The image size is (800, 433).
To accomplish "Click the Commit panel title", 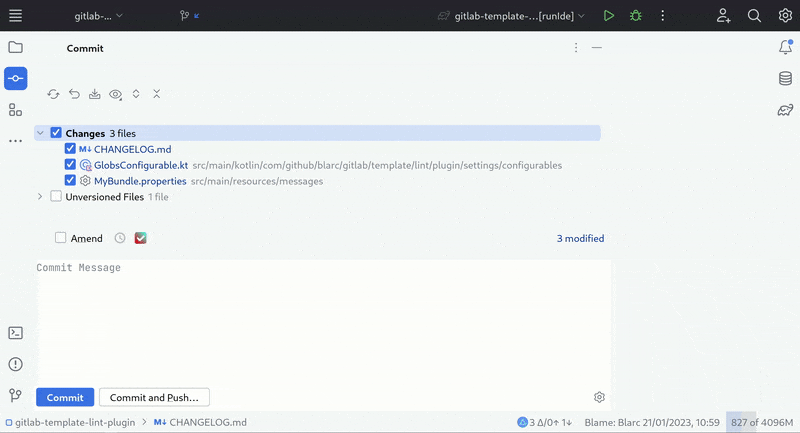I will 85,48.
